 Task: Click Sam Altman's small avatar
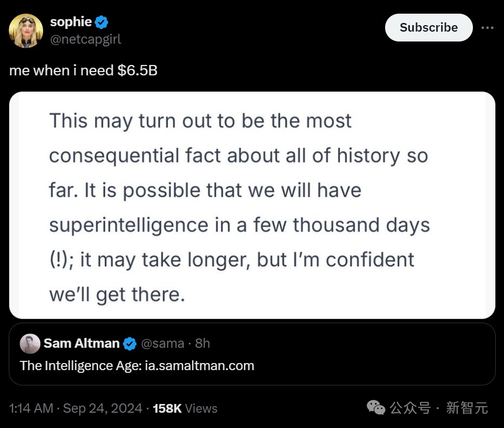tap(30, 343)
